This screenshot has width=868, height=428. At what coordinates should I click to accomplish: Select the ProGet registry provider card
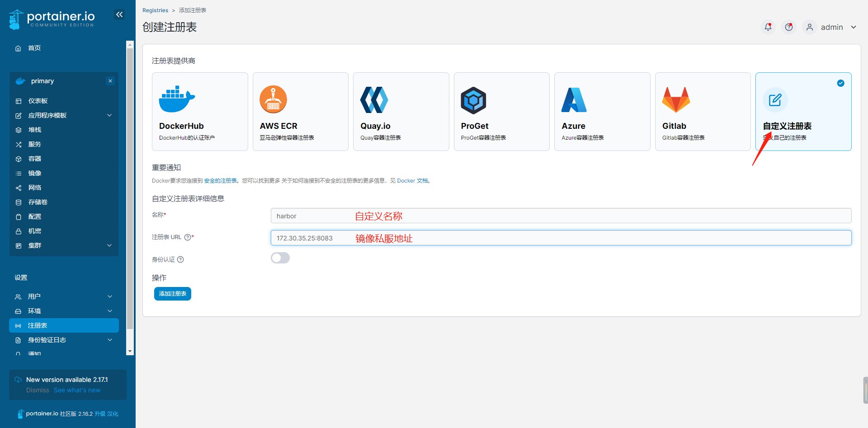[x=502, y=112]
